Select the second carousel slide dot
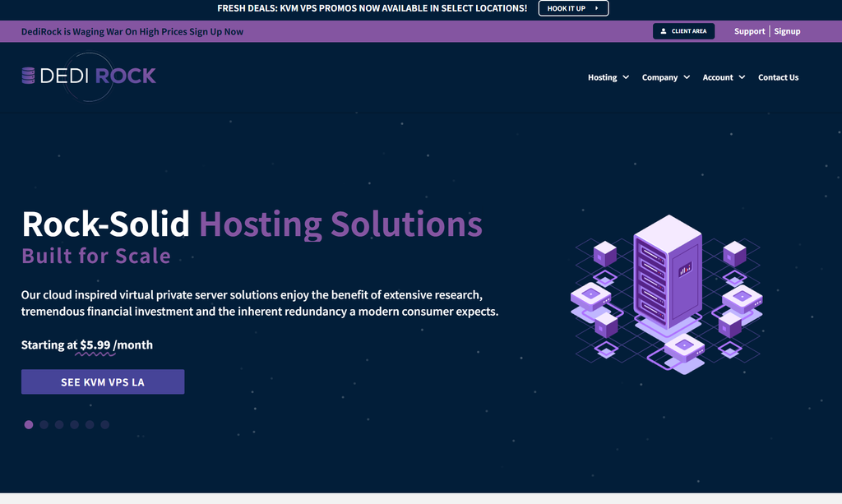 pyautogui.click(x=44, y=424)
